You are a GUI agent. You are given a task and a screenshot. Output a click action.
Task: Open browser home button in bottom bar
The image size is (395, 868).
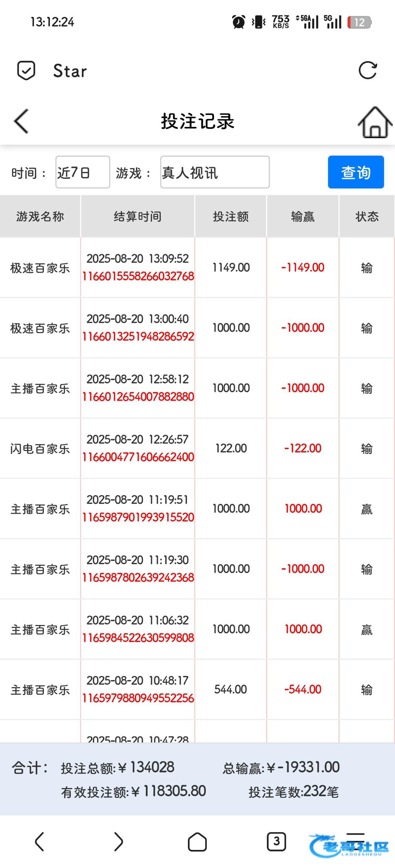coord(197,842)
